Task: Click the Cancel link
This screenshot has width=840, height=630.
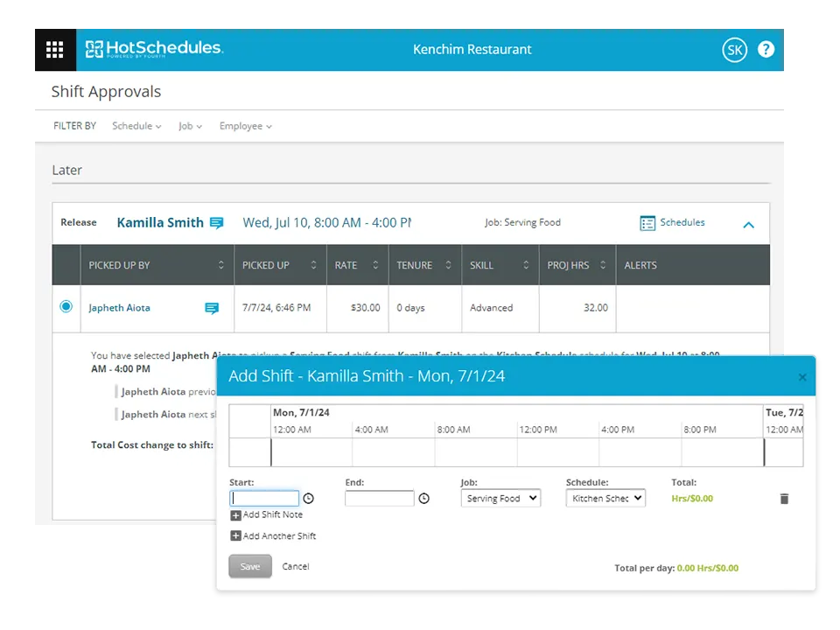Action: click(x=296, y=567)
